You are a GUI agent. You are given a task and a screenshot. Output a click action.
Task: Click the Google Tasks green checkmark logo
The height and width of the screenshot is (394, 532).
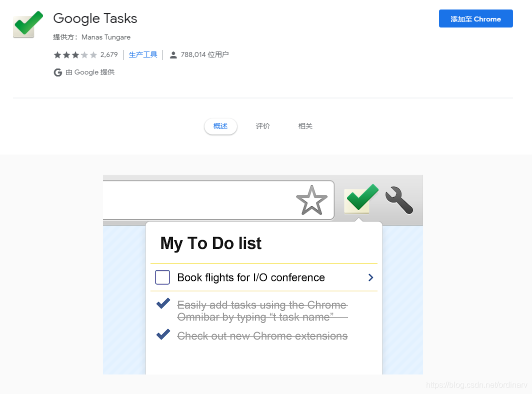(x=28, y=24)
